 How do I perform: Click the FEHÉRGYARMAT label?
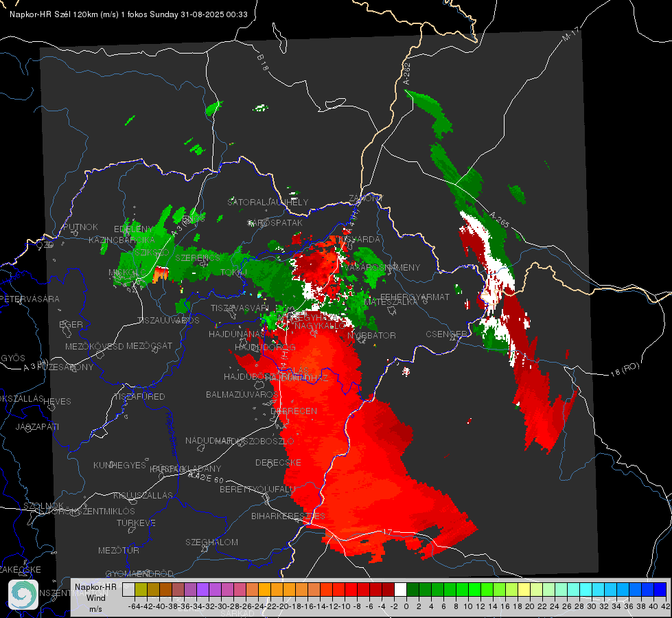tap(415, 297)
